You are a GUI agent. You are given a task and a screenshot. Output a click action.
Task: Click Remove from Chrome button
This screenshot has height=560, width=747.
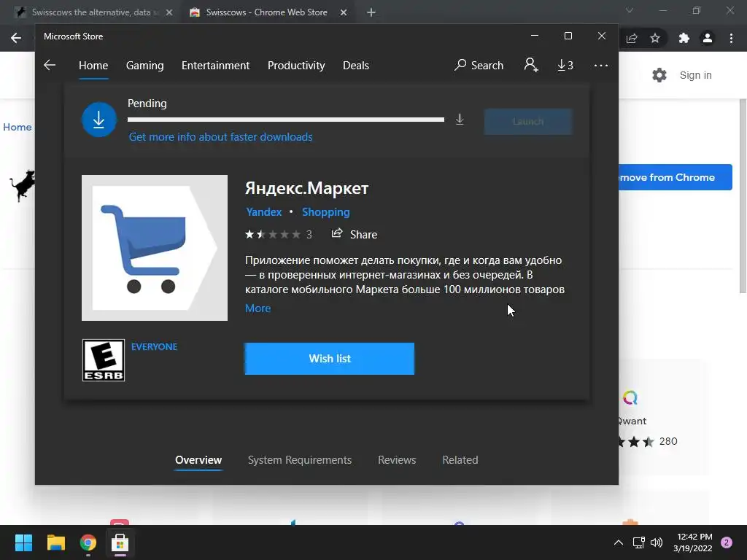[x=675, y=177]
